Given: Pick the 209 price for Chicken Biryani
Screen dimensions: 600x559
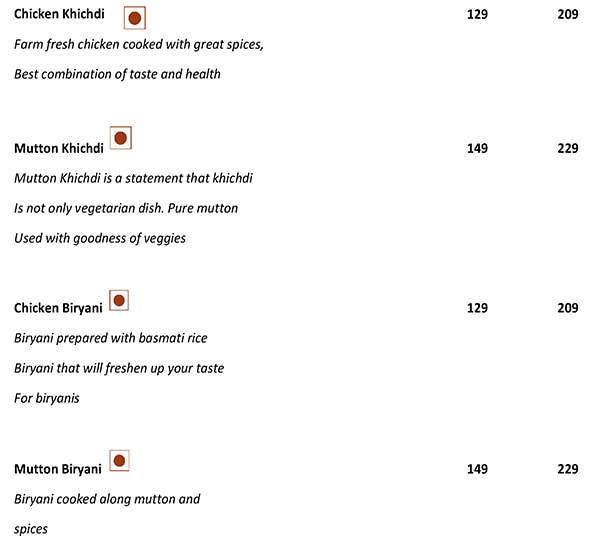Looking at the screenshot, I should 568,308.
